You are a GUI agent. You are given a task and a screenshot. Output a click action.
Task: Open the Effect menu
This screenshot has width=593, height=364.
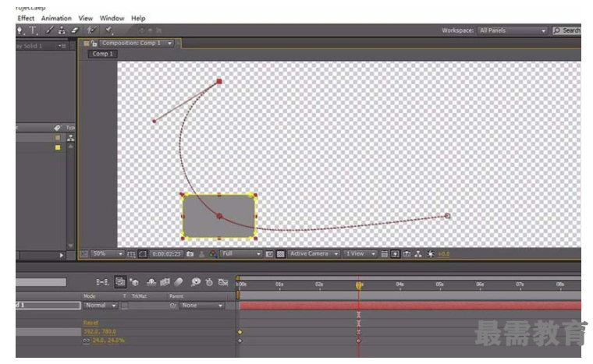point(26,18)
